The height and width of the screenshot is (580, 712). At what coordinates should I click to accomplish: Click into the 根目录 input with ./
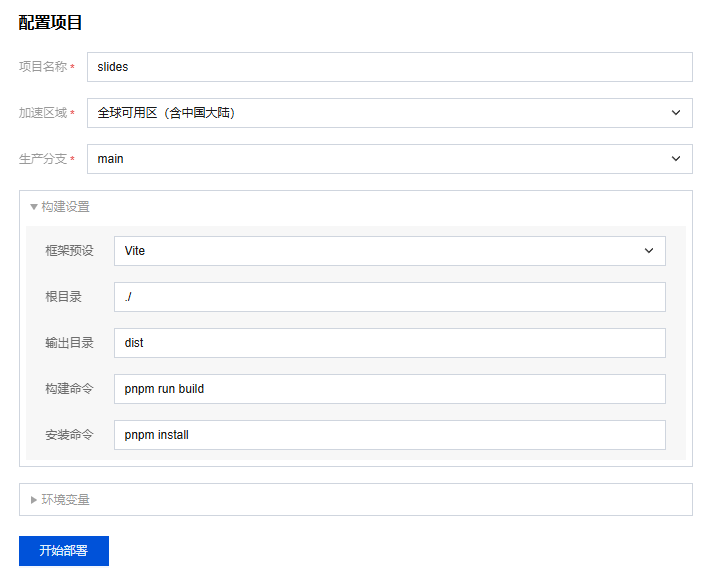[x=389, y=297]
